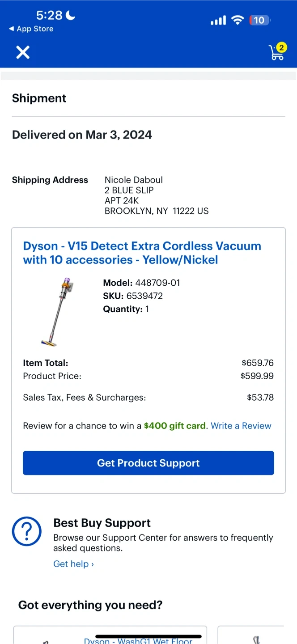Tap the Wi-Fi status icon
The height and width of the screenshot is (644, 297).
[x=238, y=20]
